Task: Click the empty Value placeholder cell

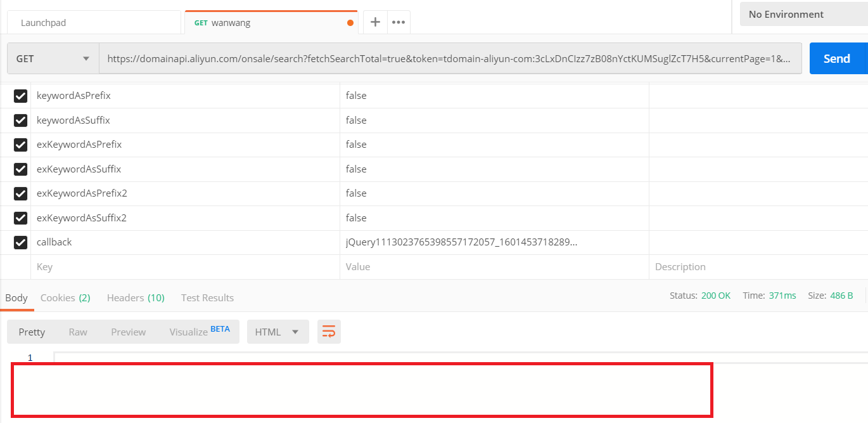Action: pos(494,267)
